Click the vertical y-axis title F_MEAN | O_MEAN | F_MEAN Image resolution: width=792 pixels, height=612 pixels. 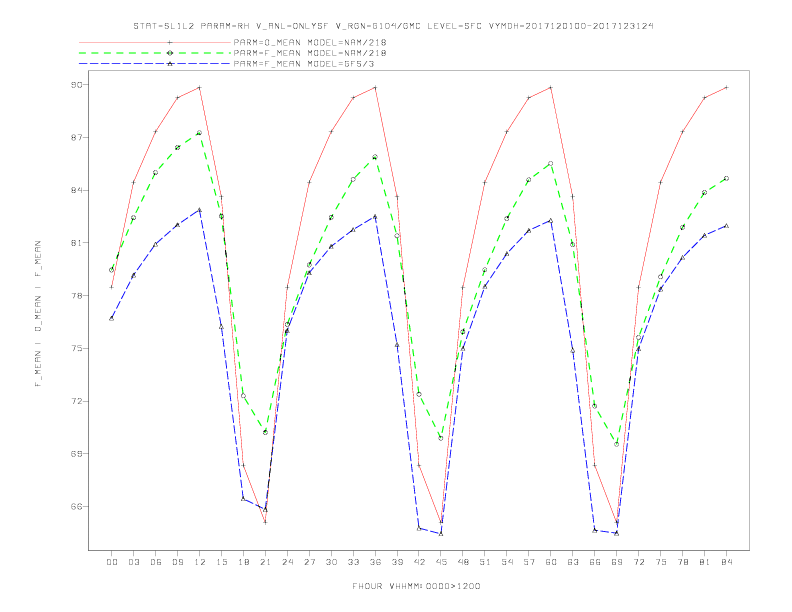[x=38, y=314]
